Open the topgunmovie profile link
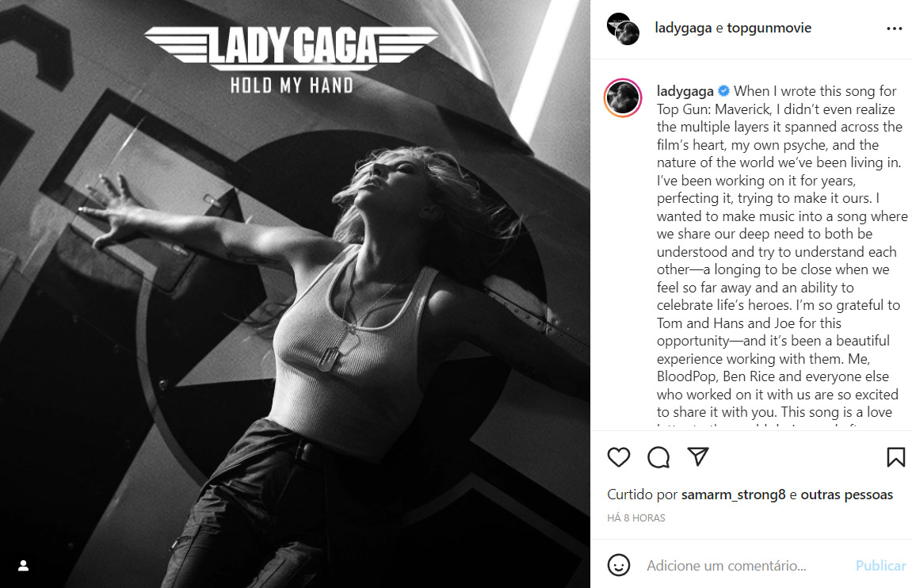Image resolution: width=912 pixels, height=588 pixels. 769,28
